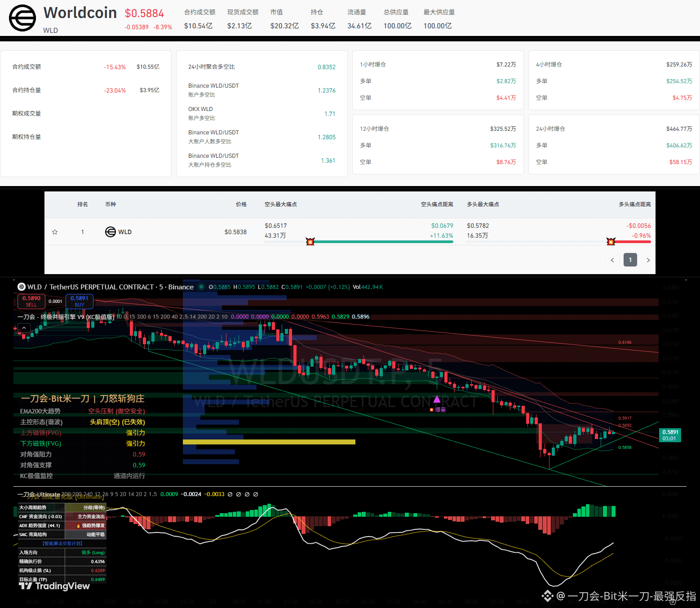The height and width of the screenshot is (608, 700).
Task: Click the 市值 value $20.32亿
Action: point(284,26)
